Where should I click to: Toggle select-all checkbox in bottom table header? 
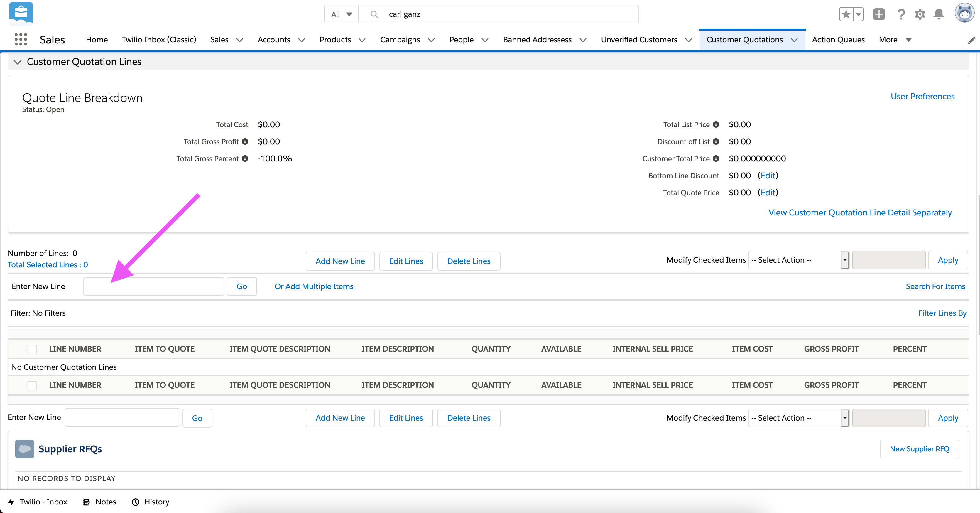pyautogui.click(x=32, y=385)
